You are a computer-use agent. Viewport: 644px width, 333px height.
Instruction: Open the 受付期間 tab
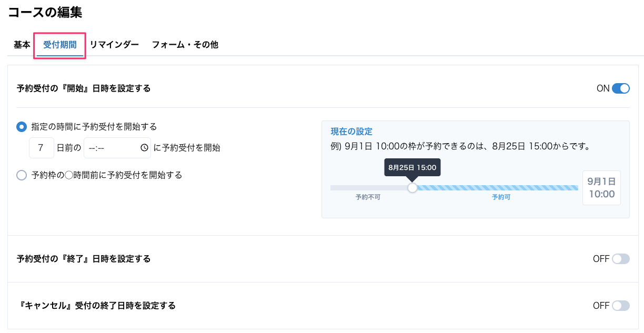click(x=60, y=45)
